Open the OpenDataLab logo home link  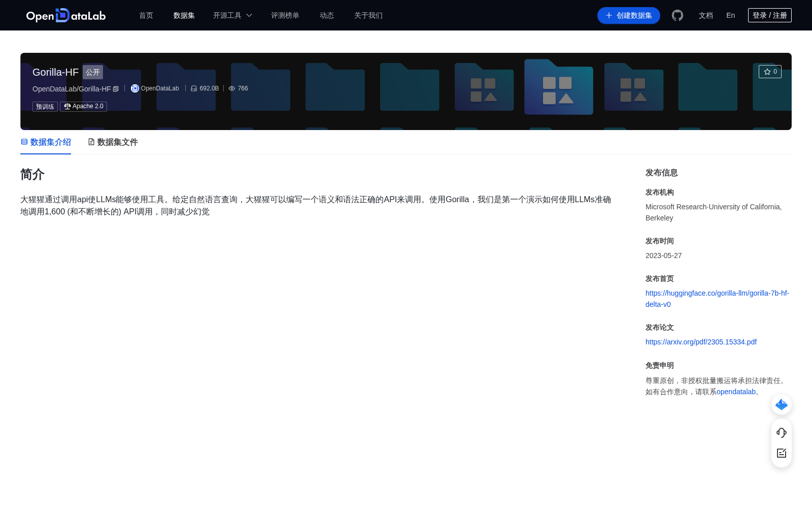tap(66, 15)
